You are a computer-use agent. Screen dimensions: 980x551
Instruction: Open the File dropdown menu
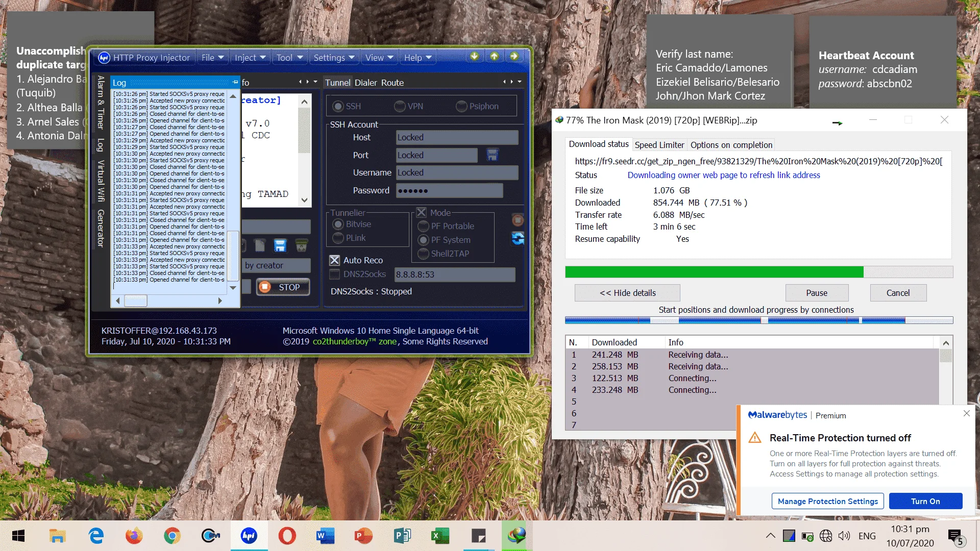coord(212,58)
